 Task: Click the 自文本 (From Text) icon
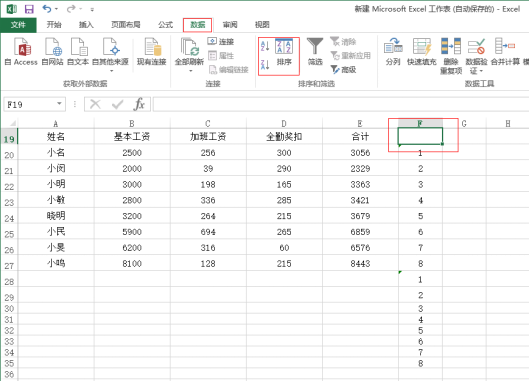click(78, 52)
